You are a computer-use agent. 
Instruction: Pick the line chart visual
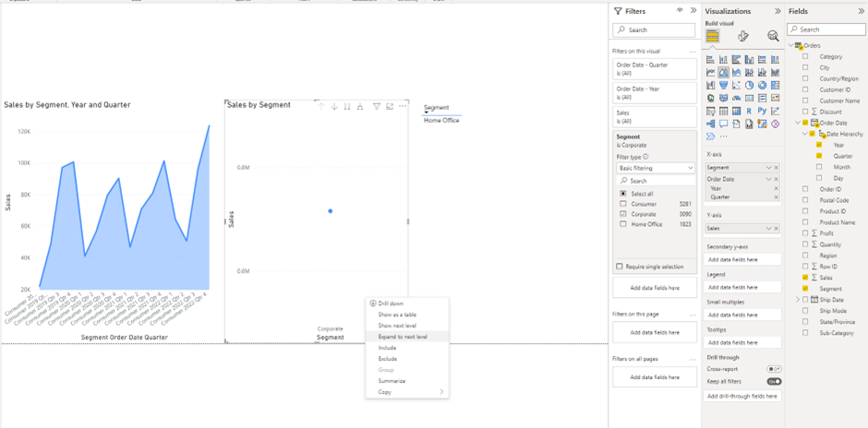pos(711,72)
